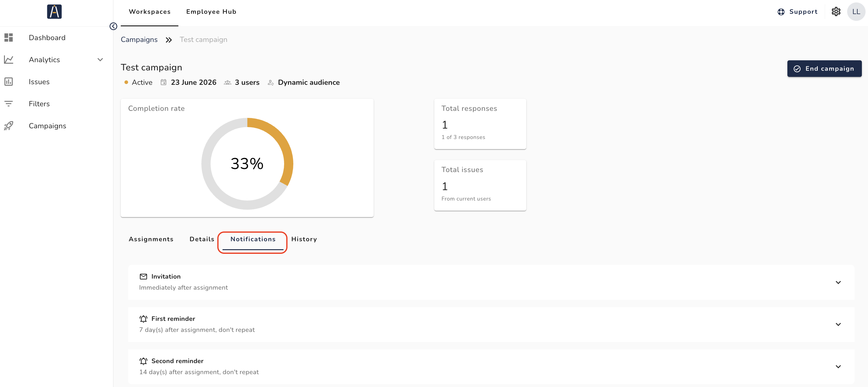
Task: Click the Total issues card
Action: click(480, 185)
